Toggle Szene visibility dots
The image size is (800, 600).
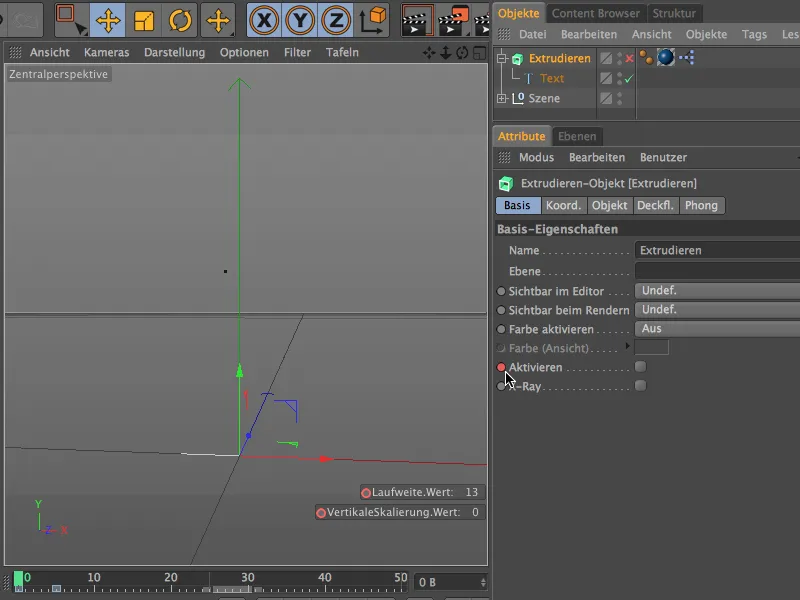[x=619, y=98]
